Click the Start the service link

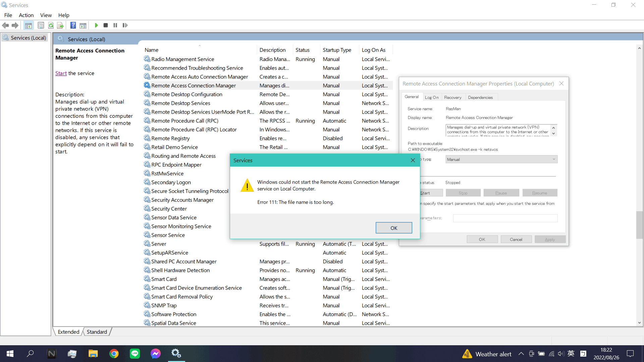click(x=61, y=73)
